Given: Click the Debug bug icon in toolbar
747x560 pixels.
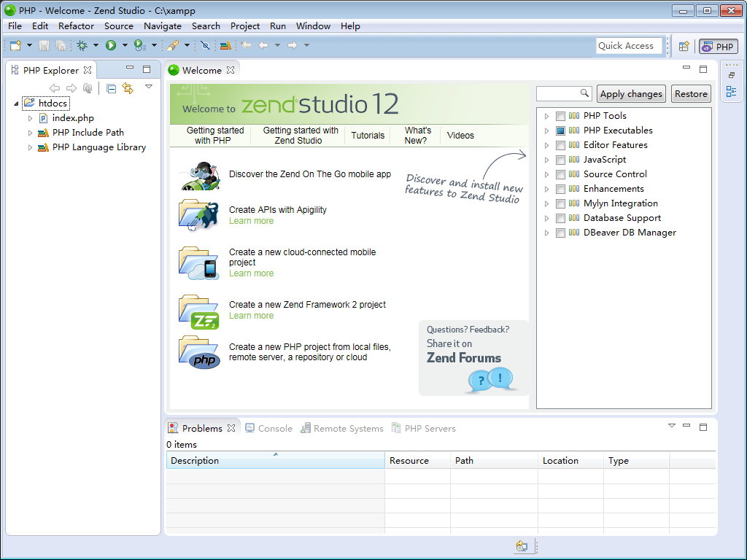Looking at the screenshot, I should coord(82,45).
